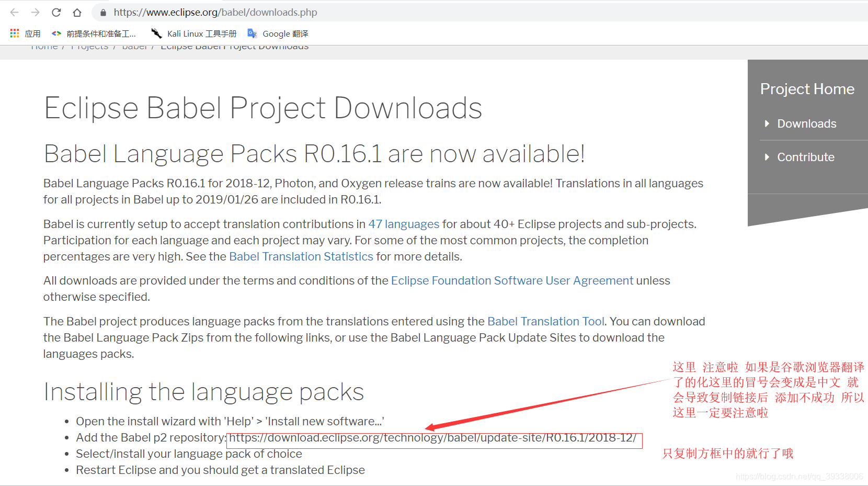Image resolution: width=868 pixels, height=486 pixels.
Task: Click the Project Home sidebar heading
Action: click(807, 89)
